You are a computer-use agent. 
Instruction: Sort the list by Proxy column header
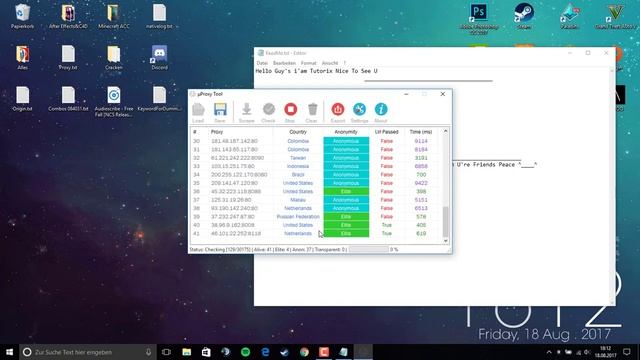point(241,132)
